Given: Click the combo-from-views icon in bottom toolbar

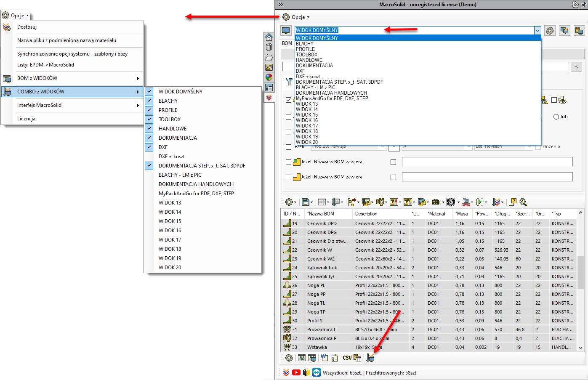Looking at the screenshot, I should click(370, 358).
